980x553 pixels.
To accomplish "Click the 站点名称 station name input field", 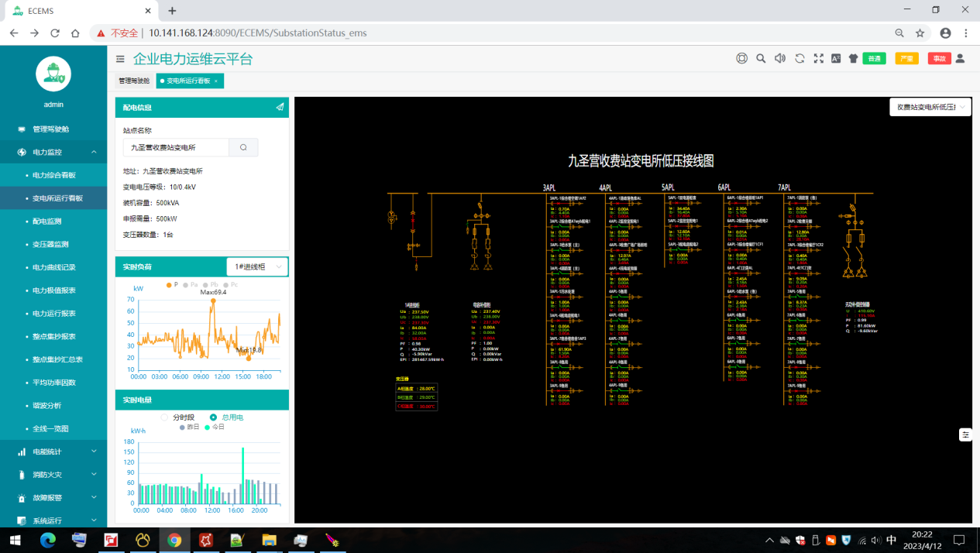I will (x=176, y=147).
